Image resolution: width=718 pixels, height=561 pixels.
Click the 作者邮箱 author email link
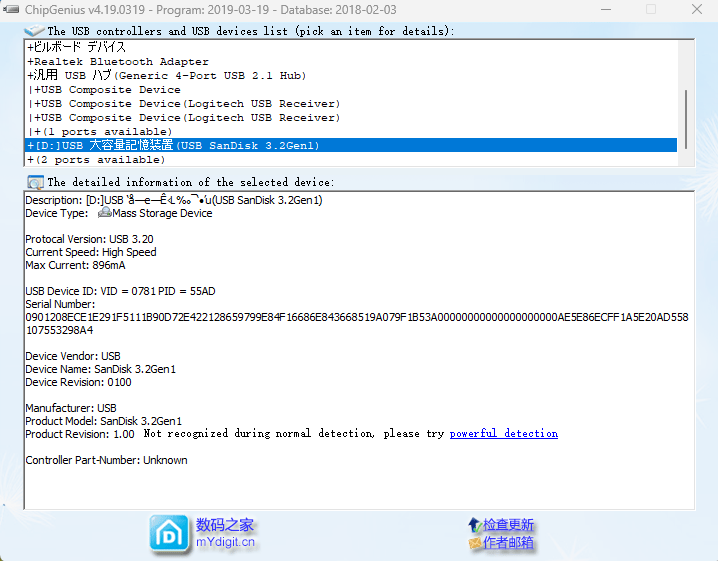tap(508, 543)
